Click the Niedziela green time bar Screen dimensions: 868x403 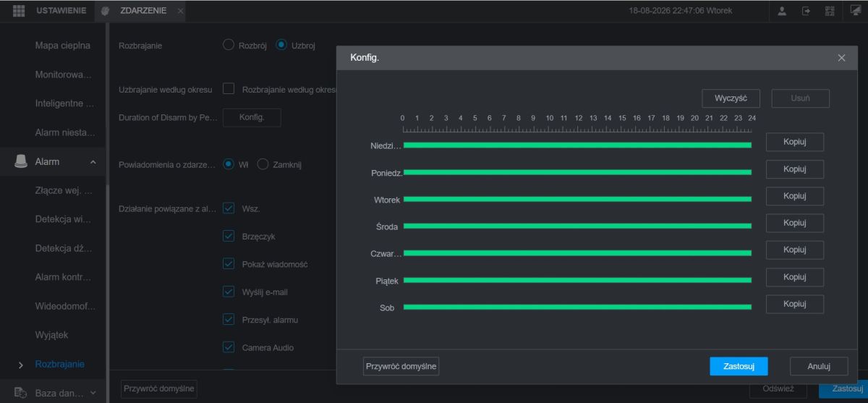(577, 145)
